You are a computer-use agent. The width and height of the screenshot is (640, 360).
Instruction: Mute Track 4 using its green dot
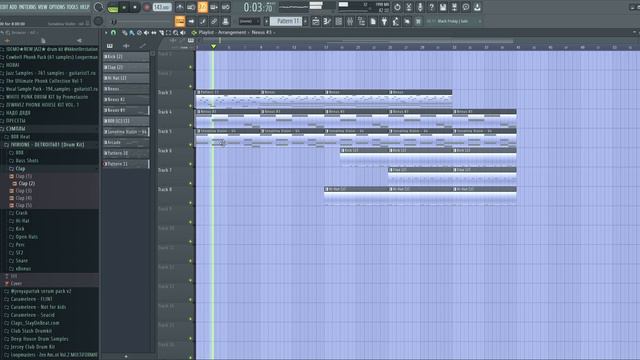[x=190, y=125]
